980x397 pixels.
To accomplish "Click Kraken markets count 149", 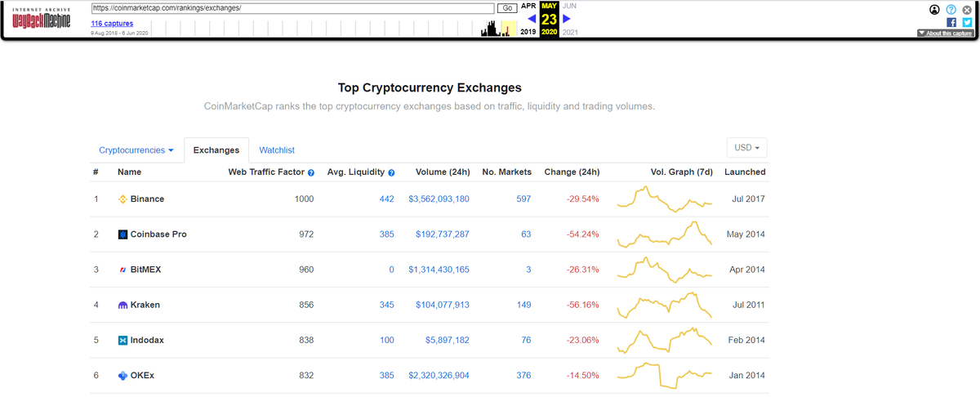I will (523, 305).
